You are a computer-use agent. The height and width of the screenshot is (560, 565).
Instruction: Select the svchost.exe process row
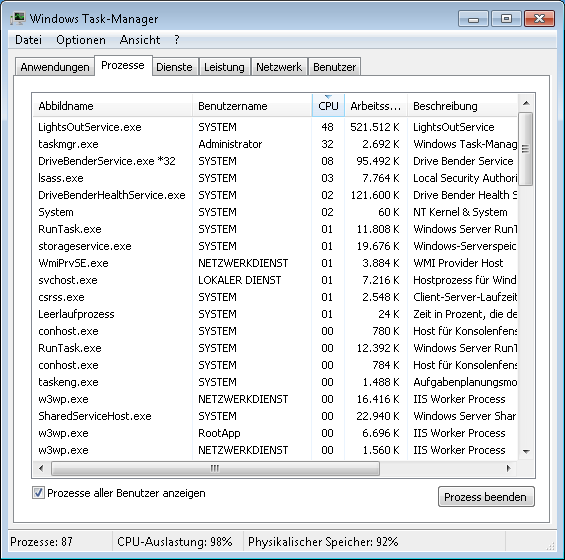click(275, 280)
